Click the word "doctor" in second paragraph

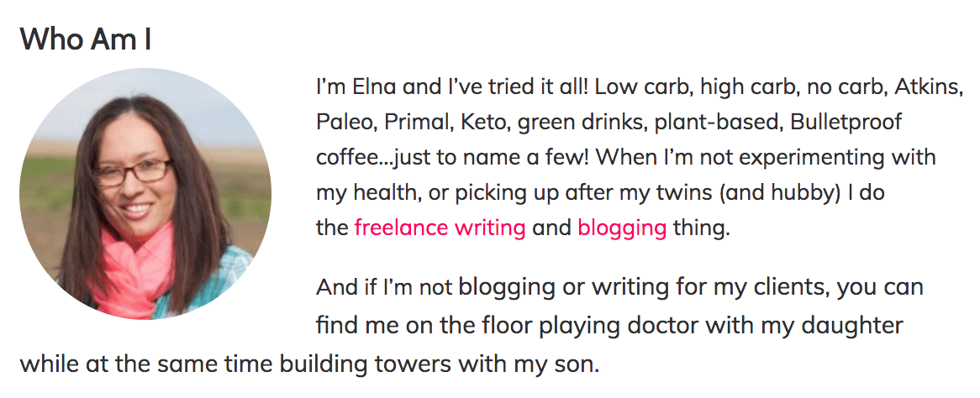click(x=651, y=325)
